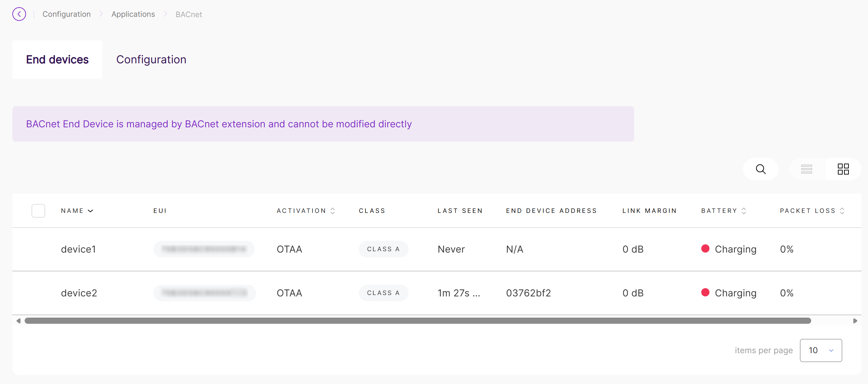
Task: Click the scrollbar left arrow
Action: coord(18,321)
